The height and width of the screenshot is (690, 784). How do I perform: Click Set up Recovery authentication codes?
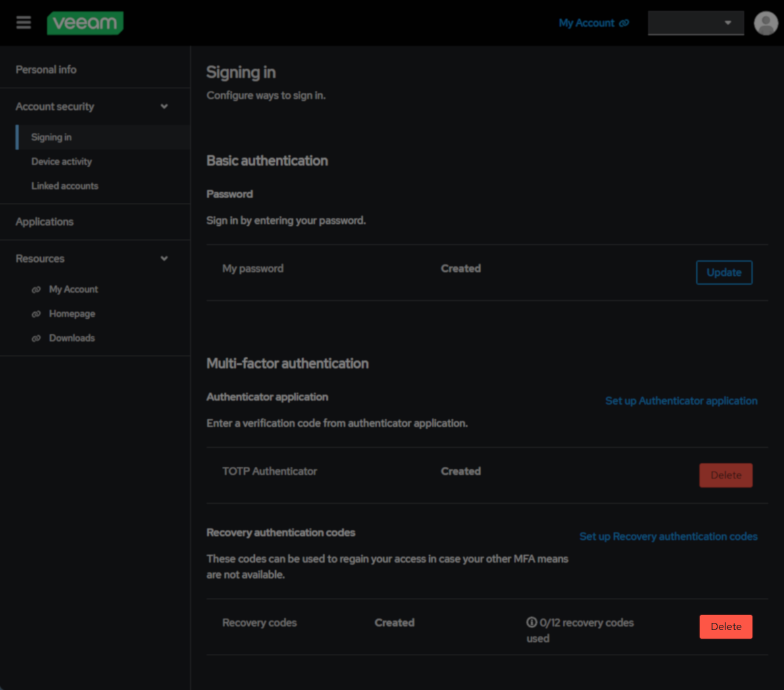click(668, 537)
